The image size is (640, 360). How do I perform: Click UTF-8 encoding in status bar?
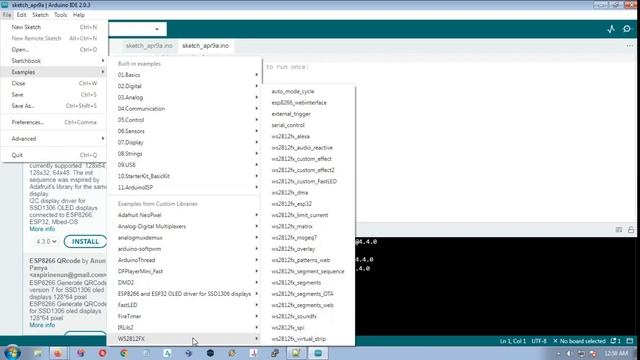pos(539,341)
